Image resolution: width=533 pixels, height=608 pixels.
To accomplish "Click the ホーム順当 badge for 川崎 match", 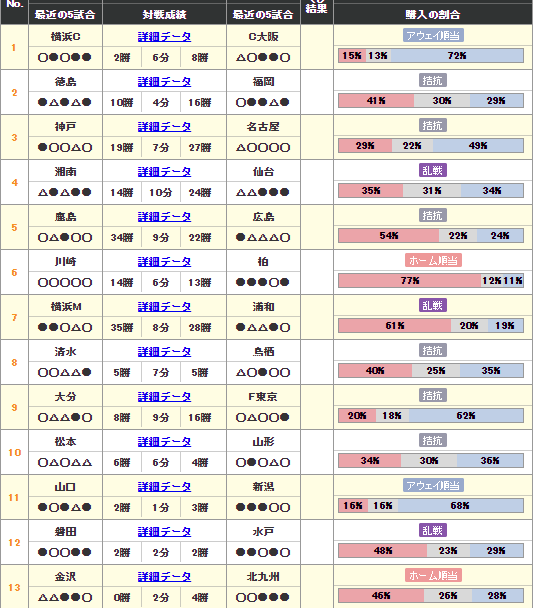I will (433, 260).
